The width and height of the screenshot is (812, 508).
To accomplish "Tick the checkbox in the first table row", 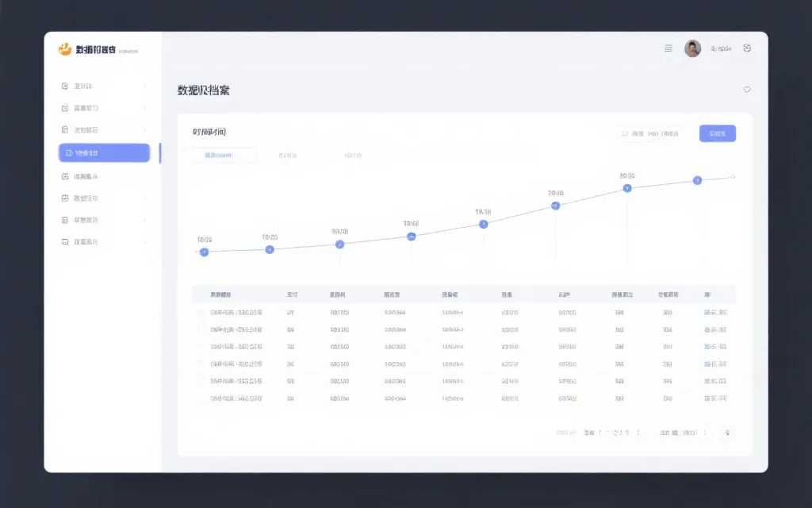I will 201,313.
